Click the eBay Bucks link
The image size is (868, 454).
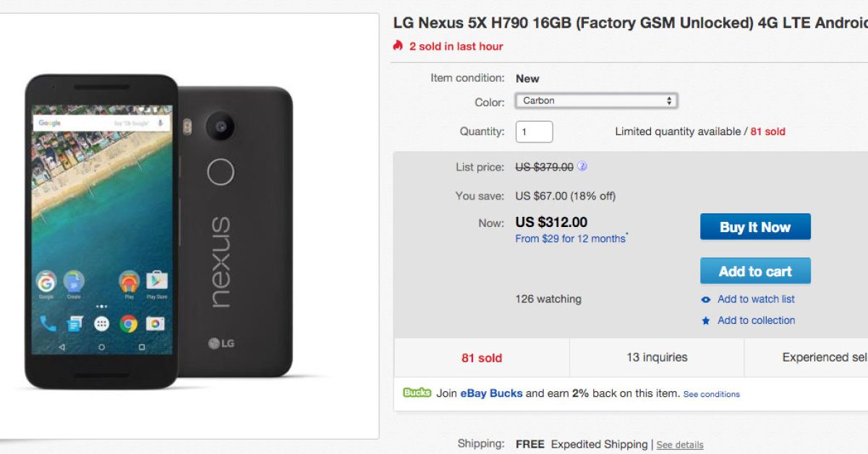pyautogui.click(x=491, y=393)
